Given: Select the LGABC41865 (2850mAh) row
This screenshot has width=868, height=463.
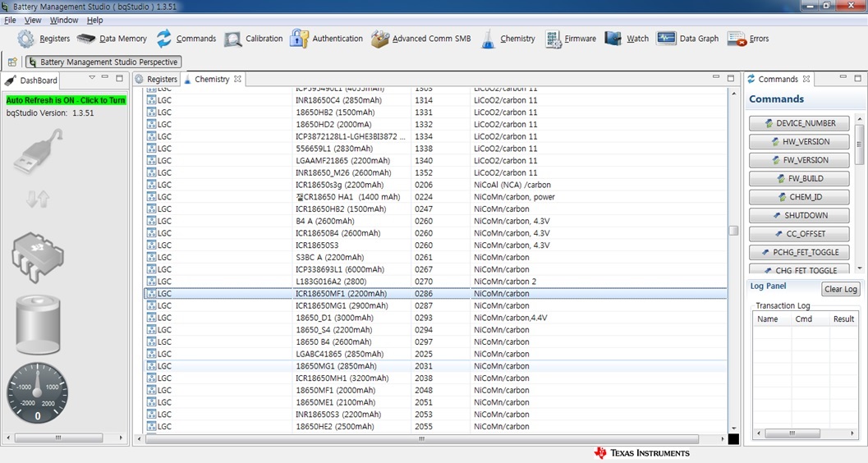Looking at the screenshot, I should click(436, 354).
